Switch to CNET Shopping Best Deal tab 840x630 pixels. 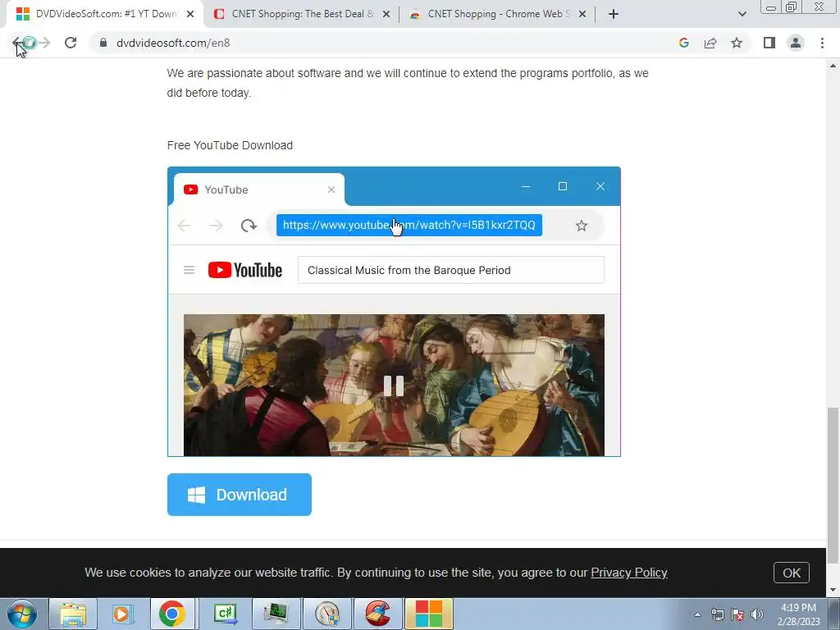[x=304, y=14]
